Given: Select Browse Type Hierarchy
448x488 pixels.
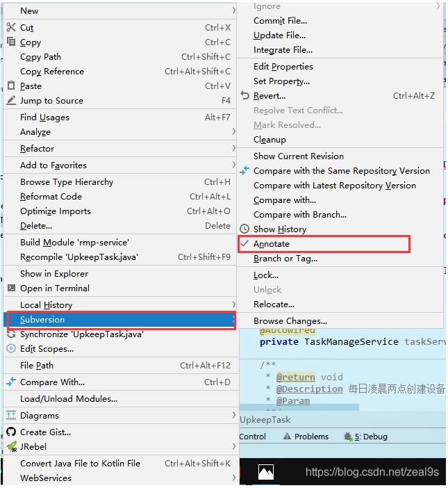Looking at the screenshot, I should pyautogui.click(x=121, y=181).
